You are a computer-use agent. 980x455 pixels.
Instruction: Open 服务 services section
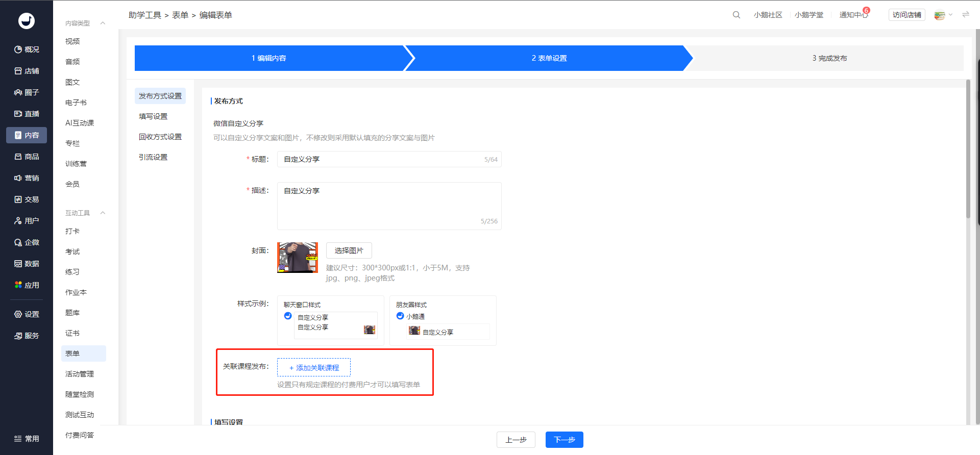point(27,336)
